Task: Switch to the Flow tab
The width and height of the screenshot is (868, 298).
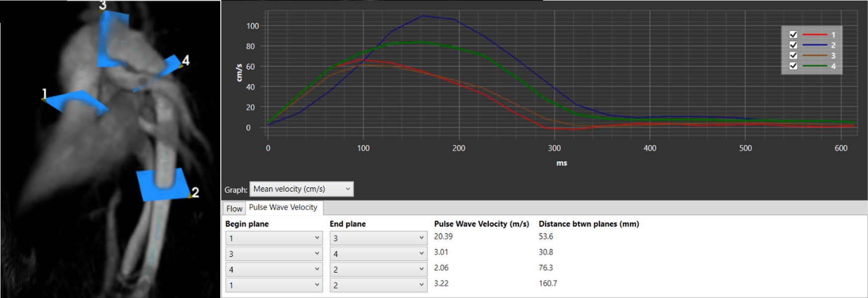Action: [x=234, y=209]
